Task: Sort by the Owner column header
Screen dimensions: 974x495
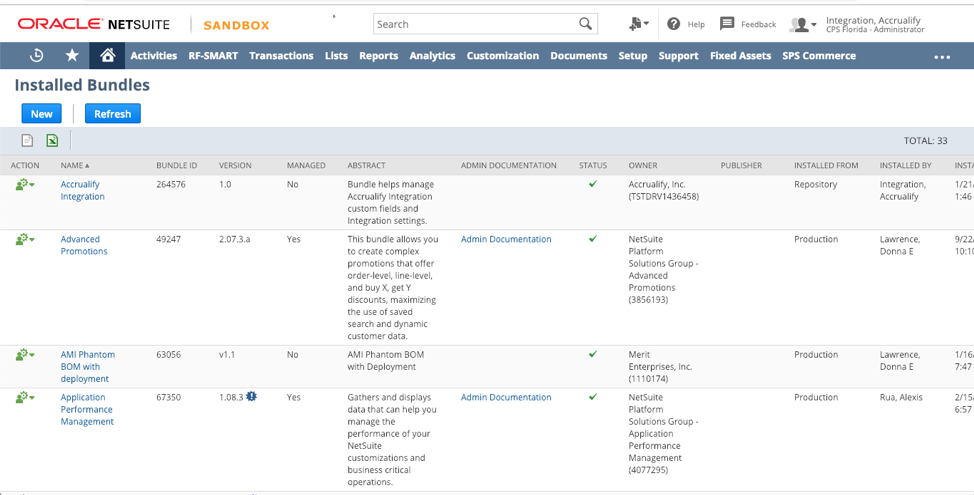Action: click(642, 165)
